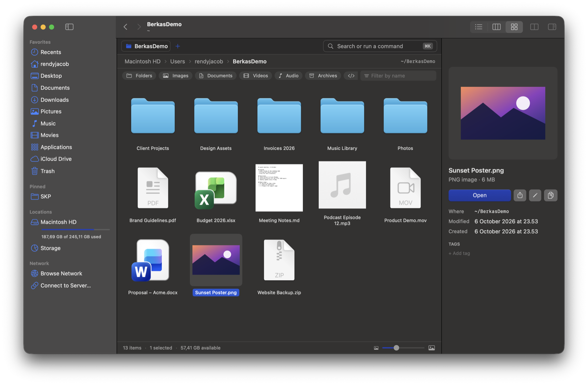Open a new tab with the plus icon

(178, 46)
